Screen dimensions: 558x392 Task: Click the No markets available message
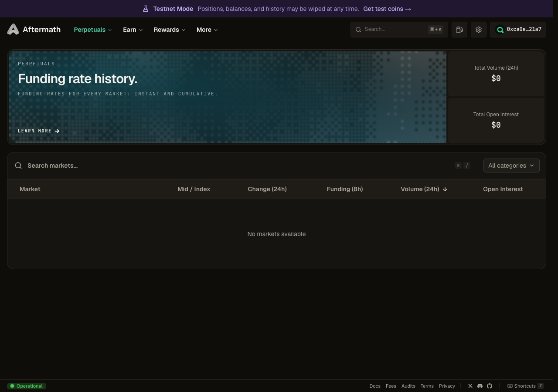point(276,234)
